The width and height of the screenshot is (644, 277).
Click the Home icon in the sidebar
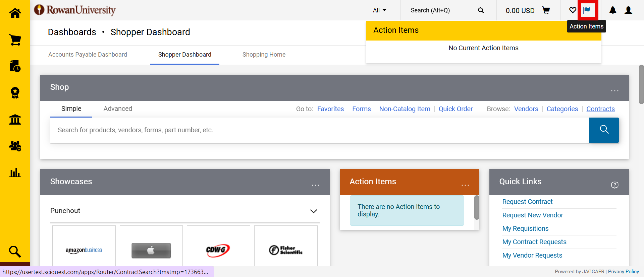coord(15,13)
